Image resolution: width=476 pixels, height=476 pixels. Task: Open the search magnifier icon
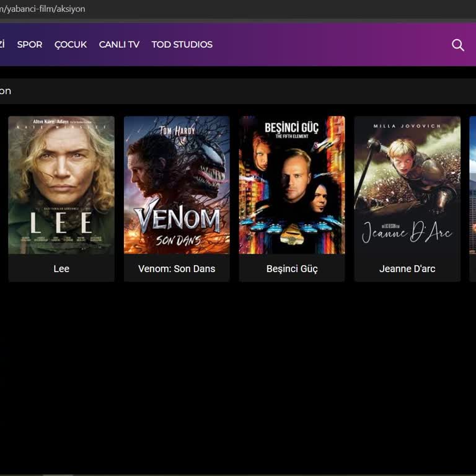coord(458,45)
